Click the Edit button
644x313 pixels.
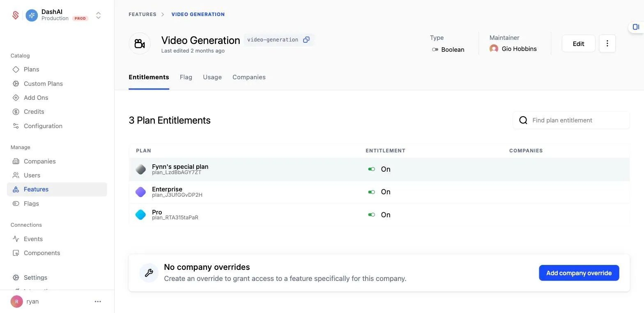pyautogui.click(x=578, y=44)
